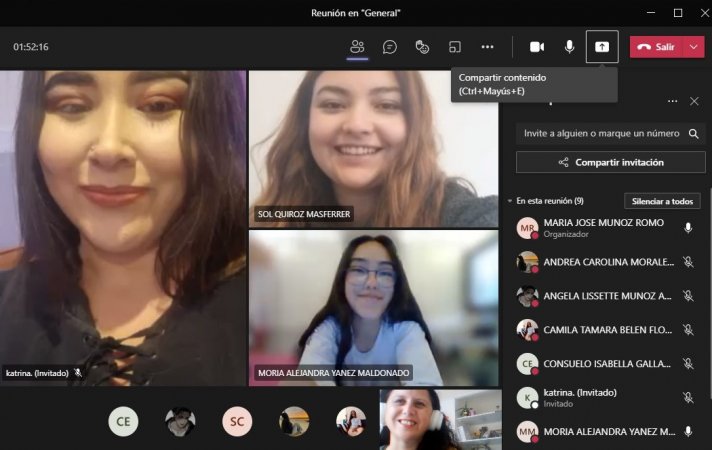Close the participants side panel
The width and height of the screenshot is (712, 450).
coord(694,101)
